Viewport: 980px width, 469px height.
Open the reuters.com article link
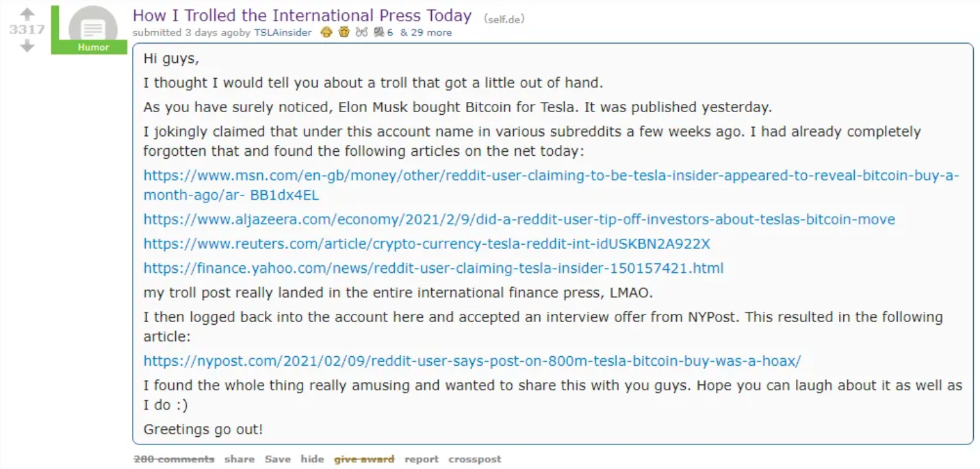(x=427, y=244)
